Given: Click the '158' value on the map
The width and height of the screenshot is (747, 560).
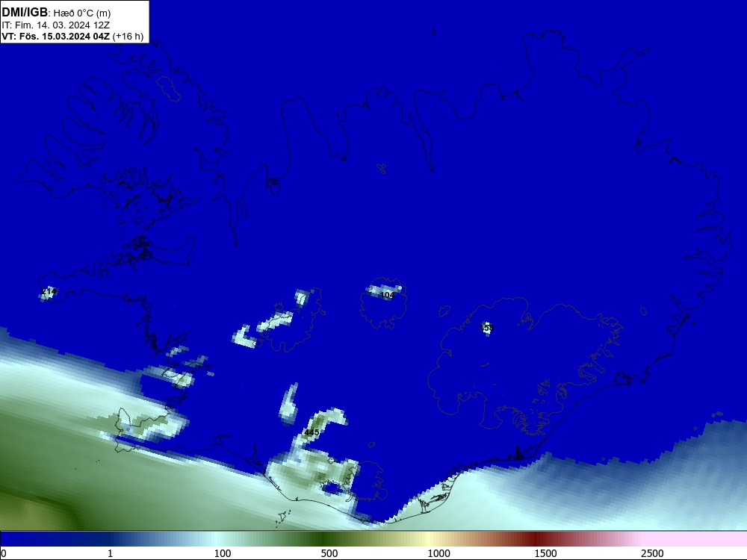Looking at the screenshot, I should click(x=487, y=328).
